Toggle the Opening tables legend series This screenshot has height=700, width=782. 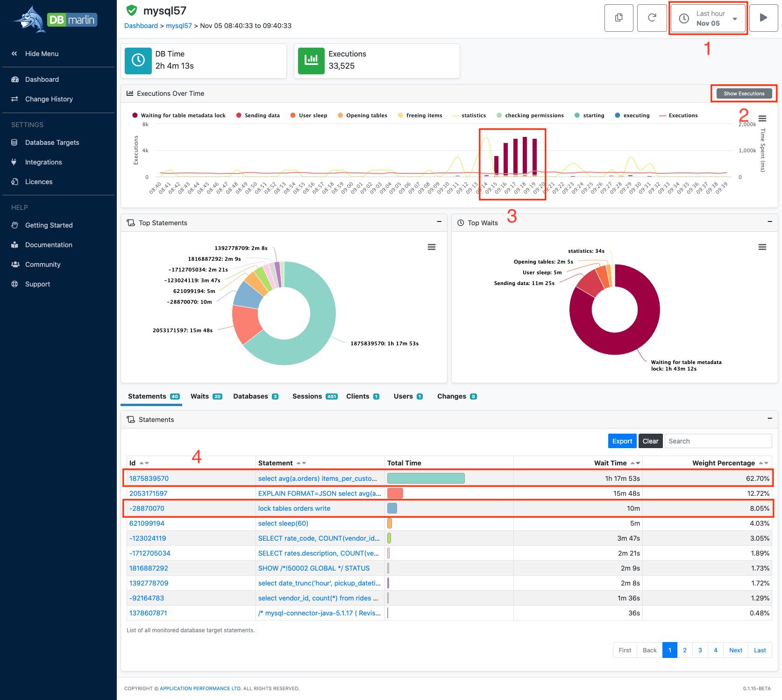click(x=362, y=115)
